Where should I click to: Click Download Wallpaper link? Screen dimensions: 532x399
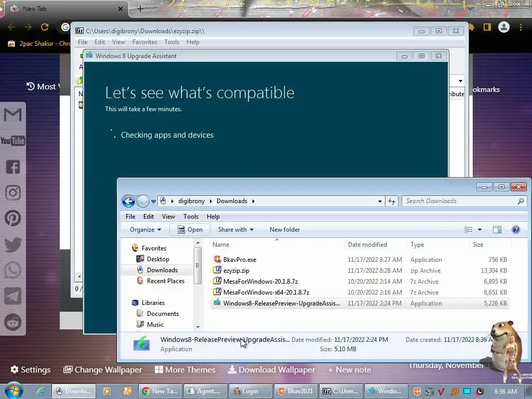coord(271,369)
